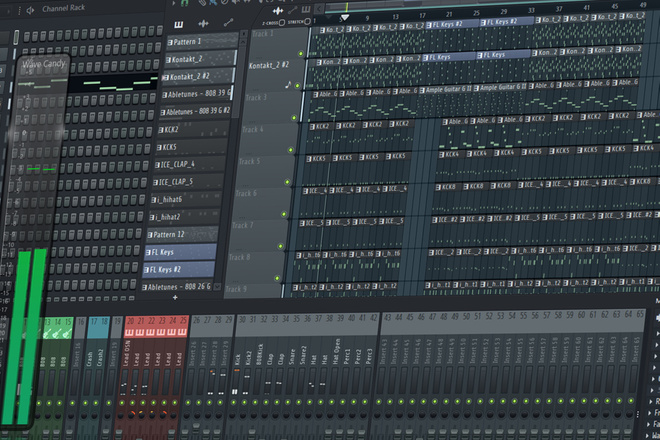Click the Channel Rack title text
The image size is (660, 440).
tap(63, 8)
